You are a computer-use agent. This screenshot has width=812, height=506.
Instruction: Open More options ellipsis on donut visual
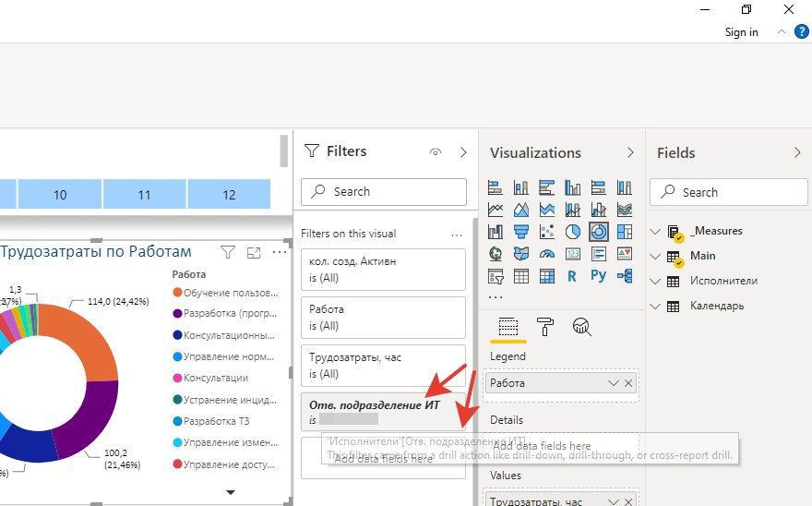point(279,252)
